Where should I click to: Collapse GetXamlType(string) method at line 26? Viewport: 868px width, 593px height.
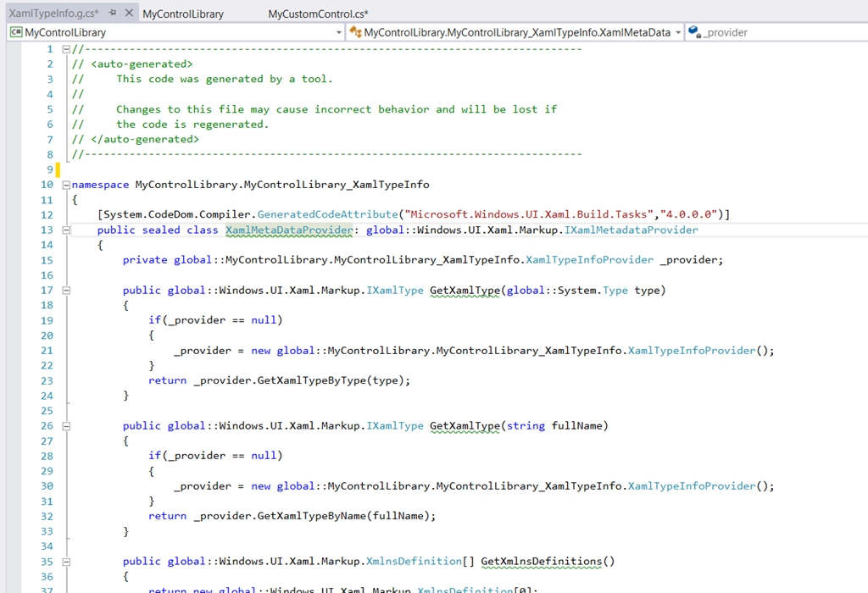click(x=66, y=425)
